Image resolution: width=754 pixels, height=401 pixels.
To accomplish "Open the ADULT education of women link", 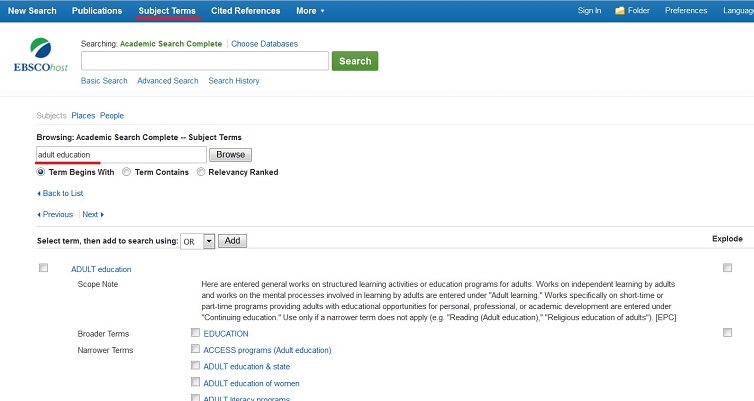I will pyautogui.click(x=251, y=383).
